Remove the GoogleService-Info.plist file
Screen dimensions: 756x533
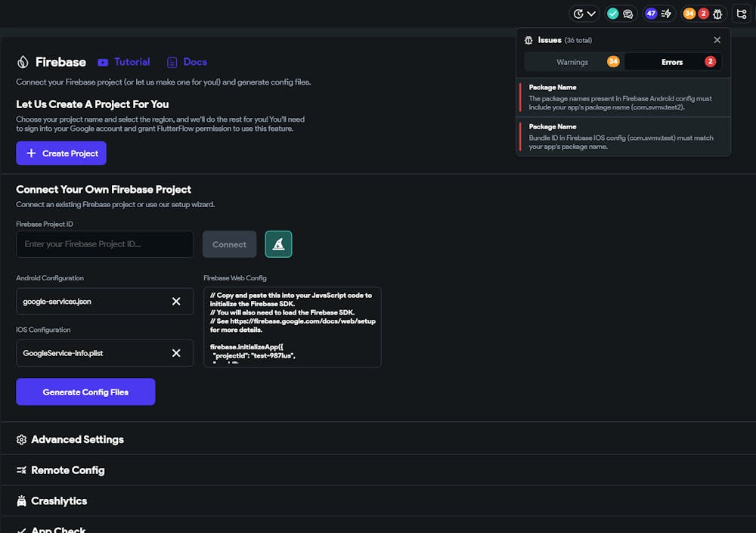click(x=176, y=353)
